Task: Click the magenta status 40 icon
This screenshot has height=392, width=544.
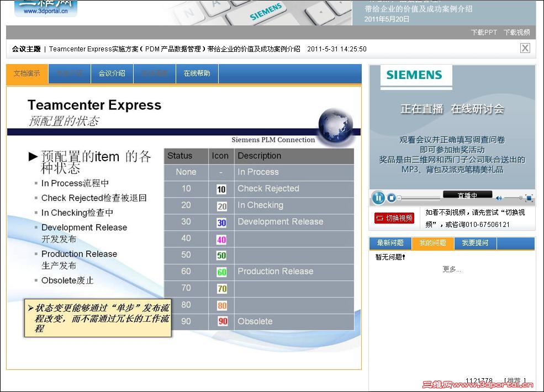Action: pyautogui.click(x=221, y=240)
